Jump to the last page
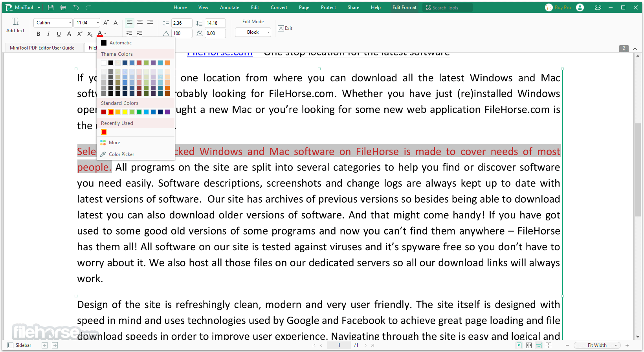 pos(372,345)
